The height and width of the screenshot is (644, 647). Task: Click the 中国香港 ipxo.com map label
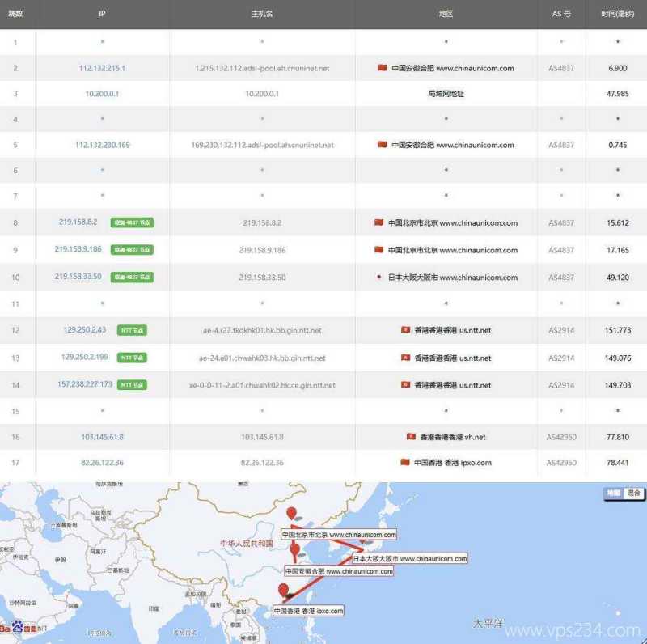pos(308,611)
